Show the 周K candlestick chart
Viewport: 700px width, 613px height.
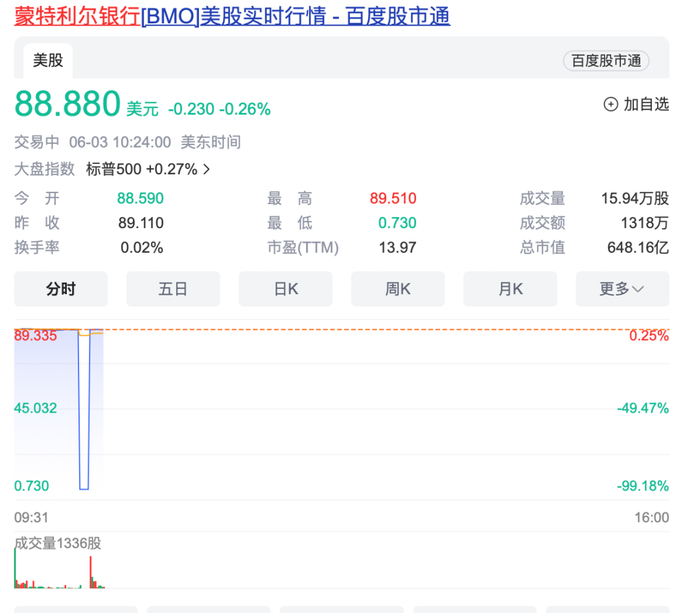(398, 289)
